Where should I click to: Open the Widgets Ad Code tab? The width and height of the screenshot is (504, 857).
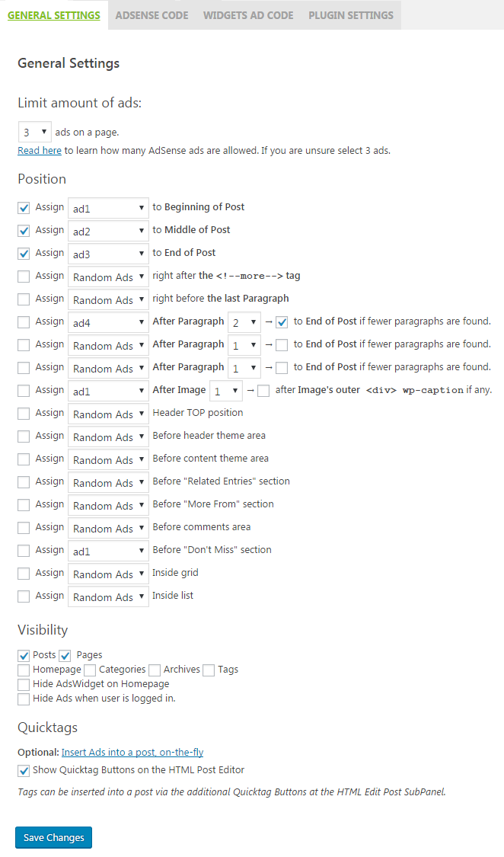[x=248, y=15]
